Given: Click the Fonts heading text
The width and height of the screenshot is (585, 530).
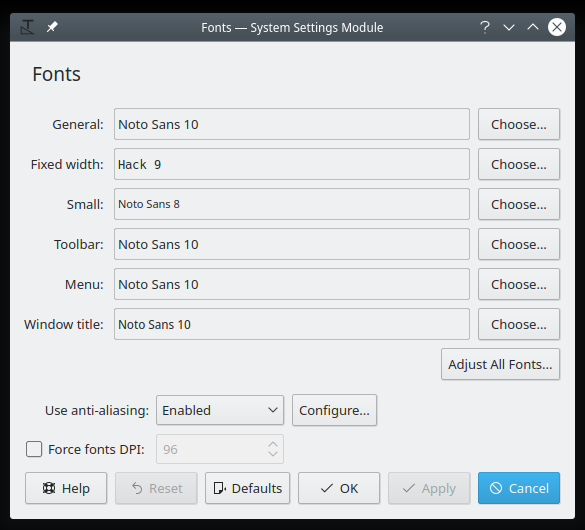Looking at the screenshot, I should (x=56, y=74).
